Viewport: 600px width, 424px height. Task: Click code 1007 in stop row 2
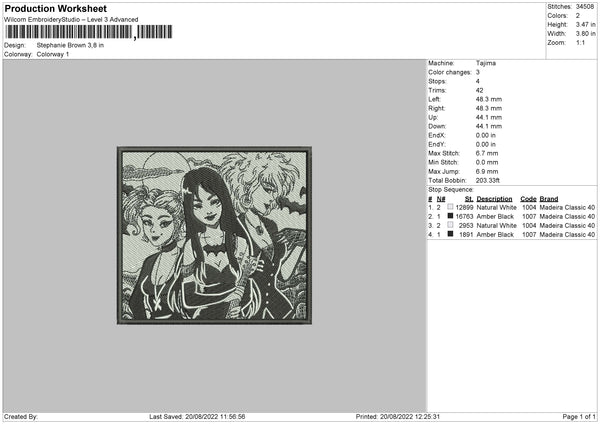point(529,217)
